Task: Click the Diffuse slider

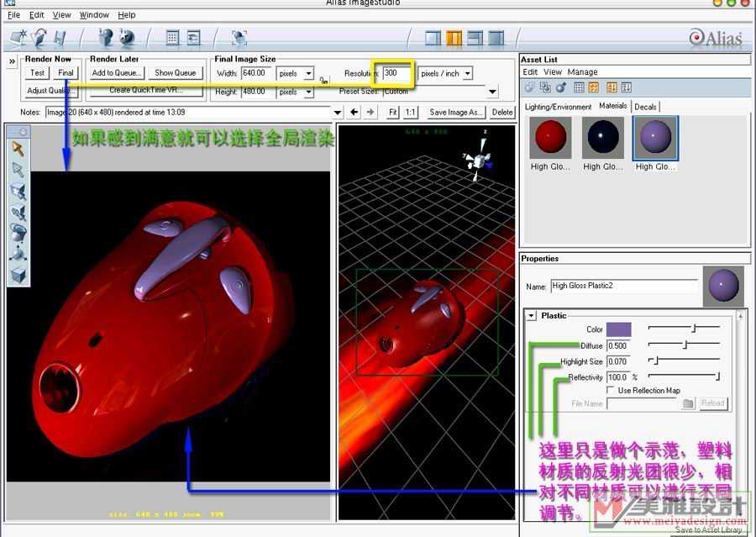Action: (684, 345)
